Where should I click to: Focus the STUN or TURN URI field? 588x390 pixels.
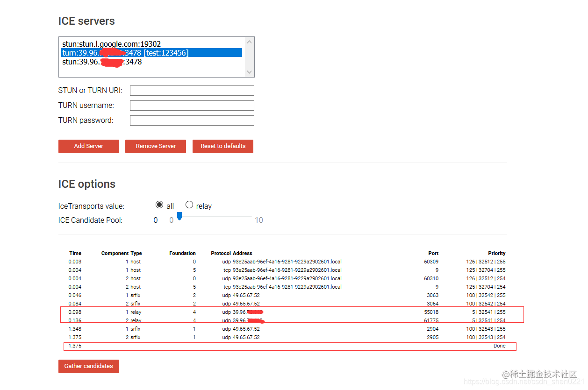click(x=192, y=91)
